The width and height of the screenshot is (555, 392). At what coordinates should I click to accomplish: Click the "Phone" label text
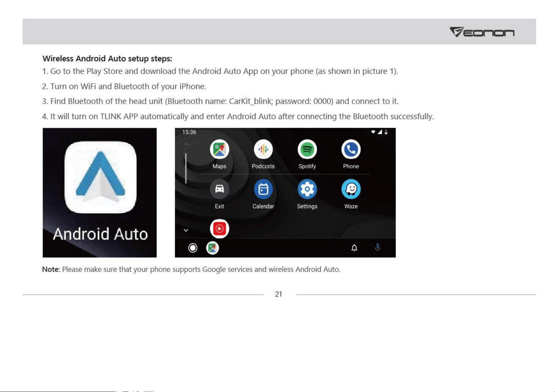(x=351, y=166)
